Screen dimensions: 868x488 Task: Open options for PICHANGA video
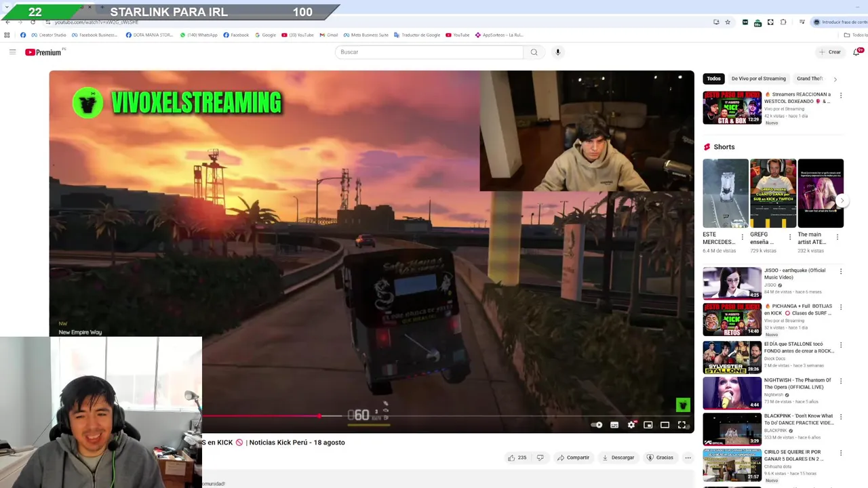click(841, 307)
